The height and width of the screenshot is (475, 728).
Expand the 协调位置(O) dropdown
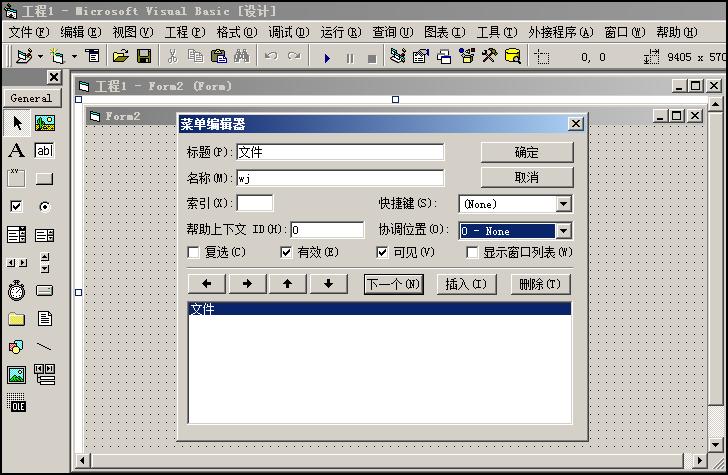[563, 231]
